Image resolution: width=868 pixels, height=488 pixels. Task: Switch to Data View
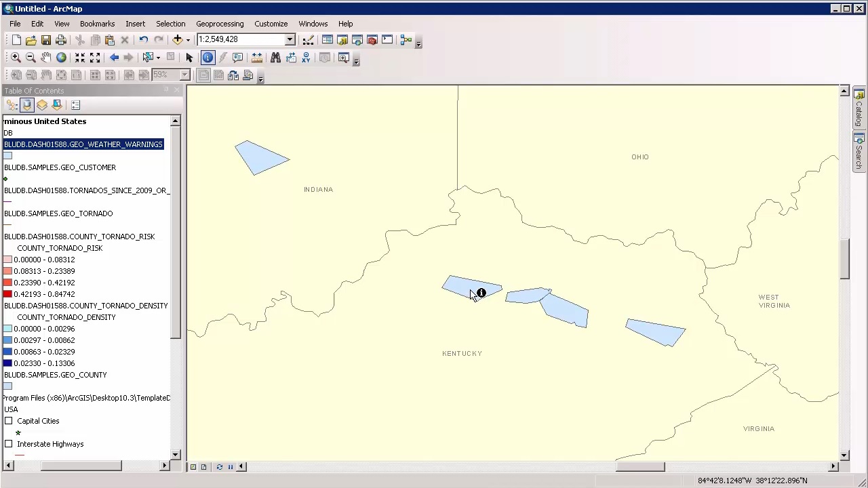click(x=193, y=466)
